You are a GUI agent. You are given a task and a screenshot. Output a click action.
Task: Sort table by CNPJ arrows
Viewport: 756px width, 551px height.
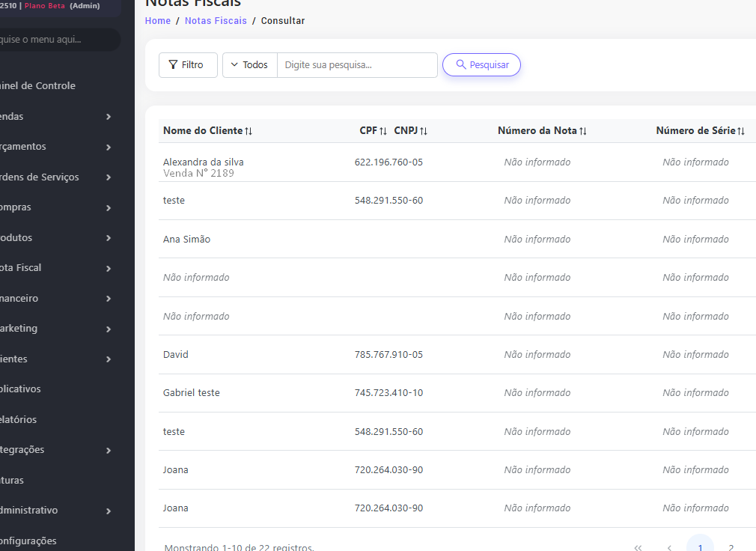tap(424, 131)
